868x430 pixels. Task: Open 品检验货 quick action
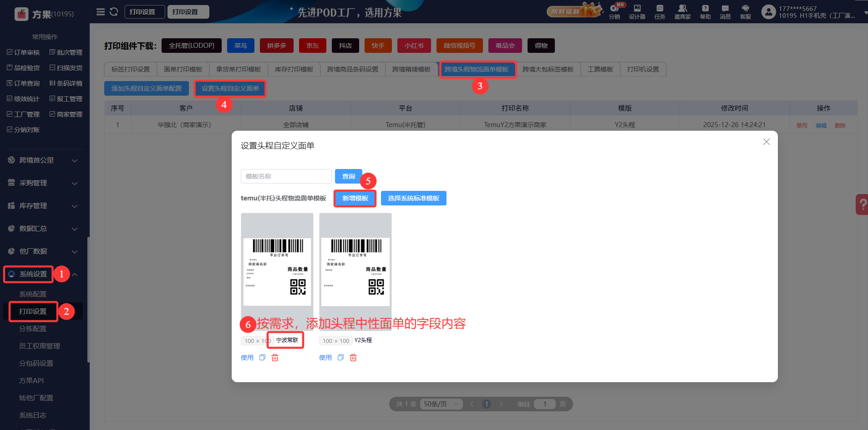[23, 68]
